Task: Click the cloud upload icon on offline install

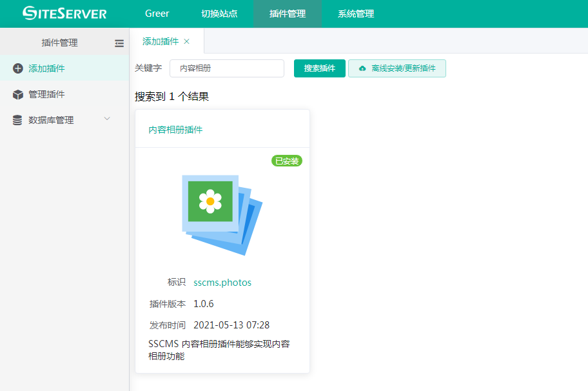Action: click(x=362, y=68)
